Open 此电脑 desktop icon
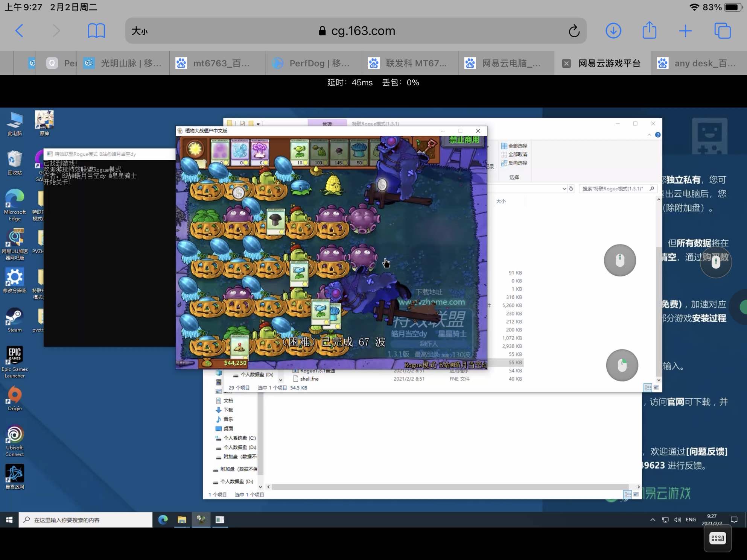The image size is (747, 560). 15,124
